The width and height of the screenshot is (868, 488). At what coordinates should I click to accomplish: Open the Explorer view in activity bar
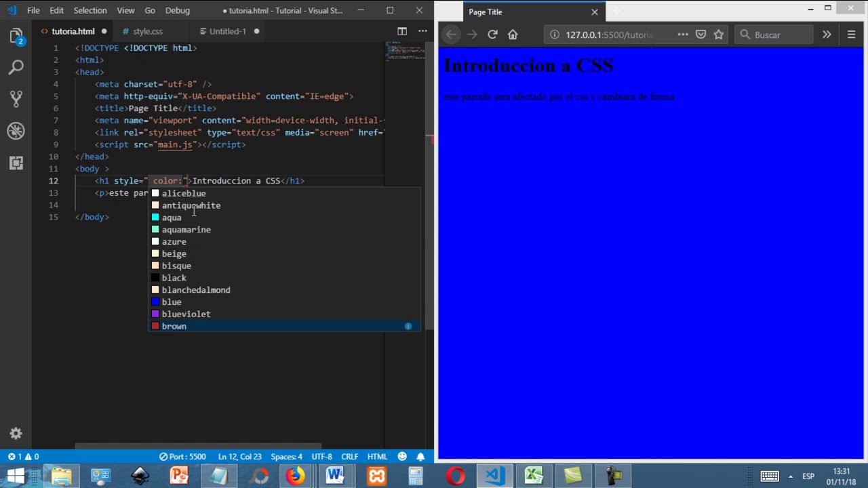[16, 36]
